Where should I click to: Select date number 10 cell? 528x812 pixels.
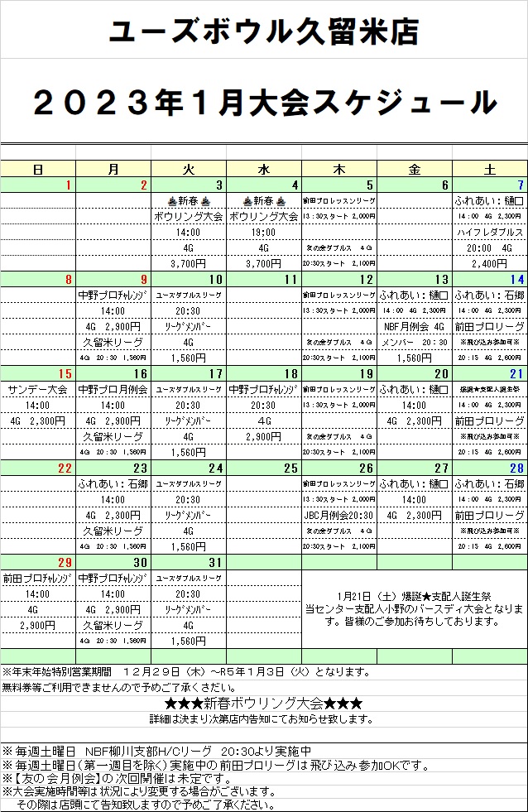[189, 280]
